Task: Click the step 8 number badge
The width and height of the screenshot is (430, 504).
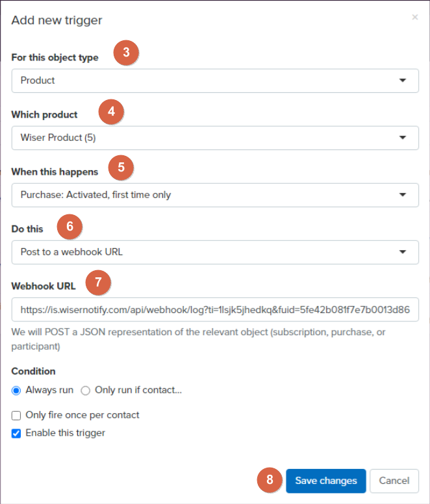Action: coord(270,481)
